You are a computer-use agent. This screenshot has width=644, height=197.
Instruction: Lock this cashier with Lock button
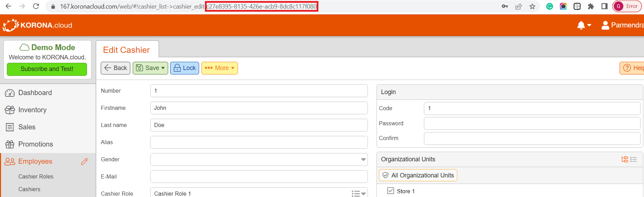pos(185,68)
